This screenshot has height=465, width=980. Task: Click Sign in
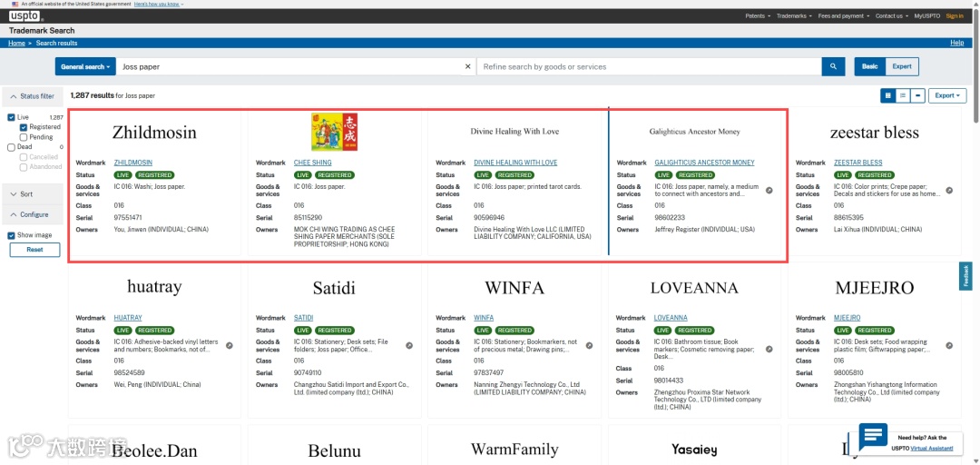coord(955,15)
